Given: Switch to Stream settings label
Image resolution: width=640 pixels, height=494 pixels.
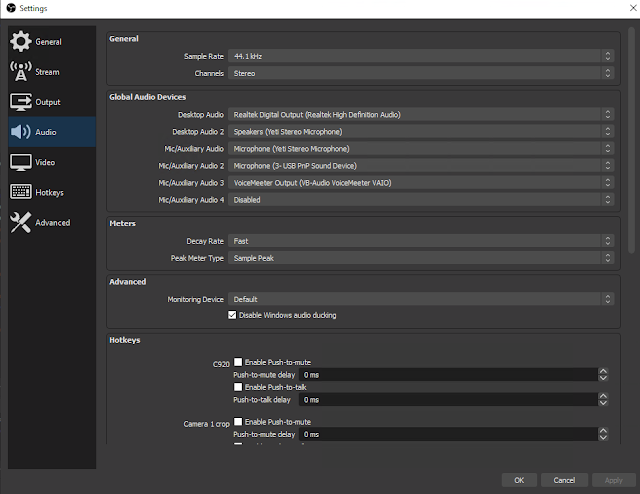Looking at the screenshot, I should pyautogui.click(x=47, y=72).
